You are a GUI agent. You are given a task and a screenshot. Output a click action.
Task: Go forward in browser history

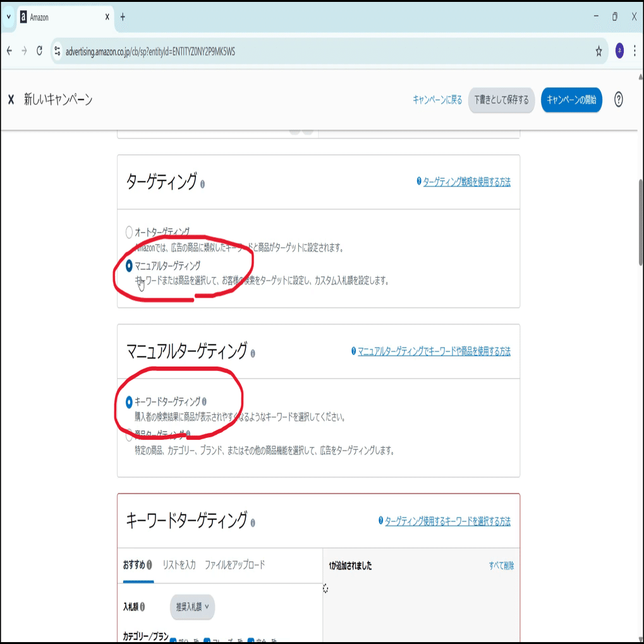click(24, 51)
